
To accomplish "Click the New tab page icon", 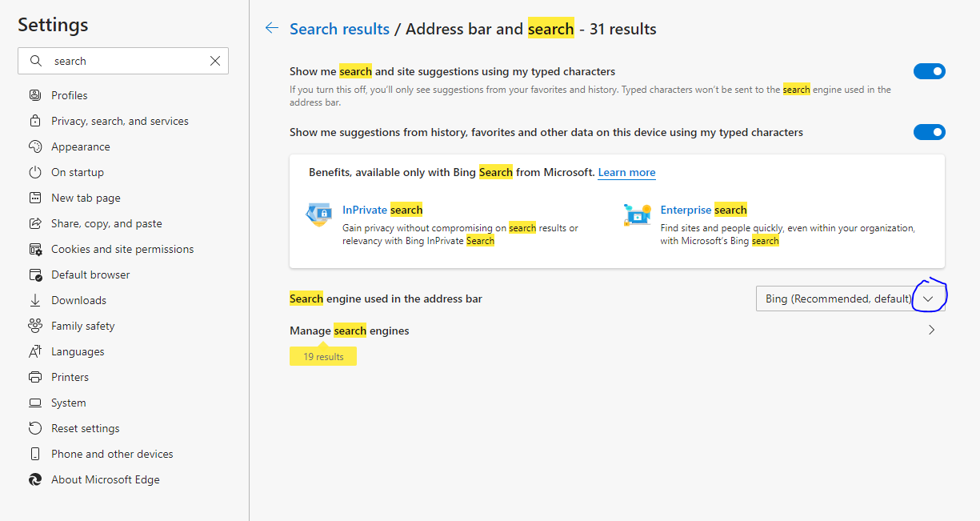I will coord(35,198).
